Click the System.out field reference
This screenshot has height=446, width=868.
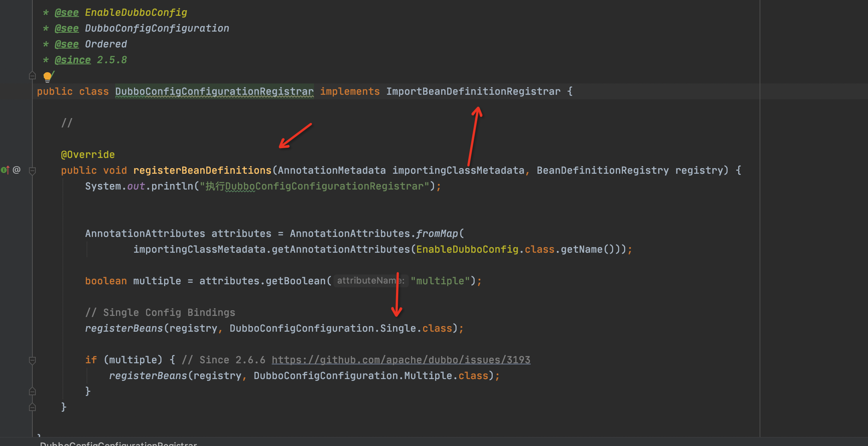coord(136,186)
